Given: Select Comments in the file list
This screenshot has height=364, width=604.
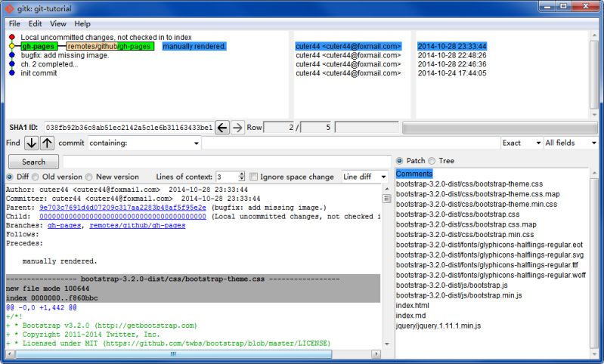Looking at the screenshot, I should [x=414, y=174].
